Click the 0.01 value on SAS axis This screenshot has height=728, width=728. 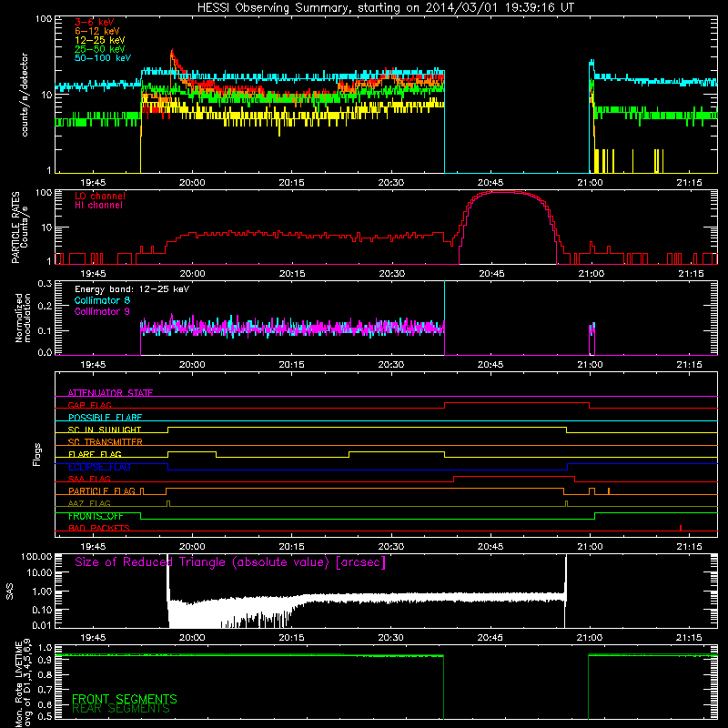coord(42,625)
